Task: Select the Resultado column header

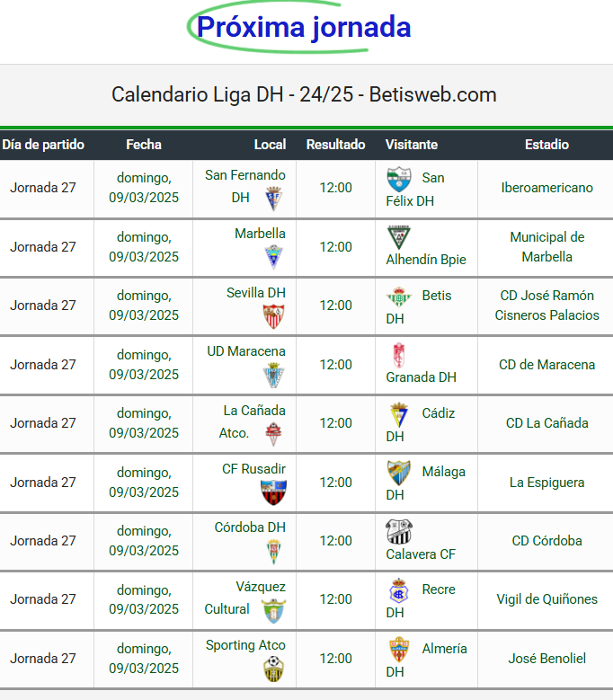Action: pyautogui.click(x=336, y=145)
